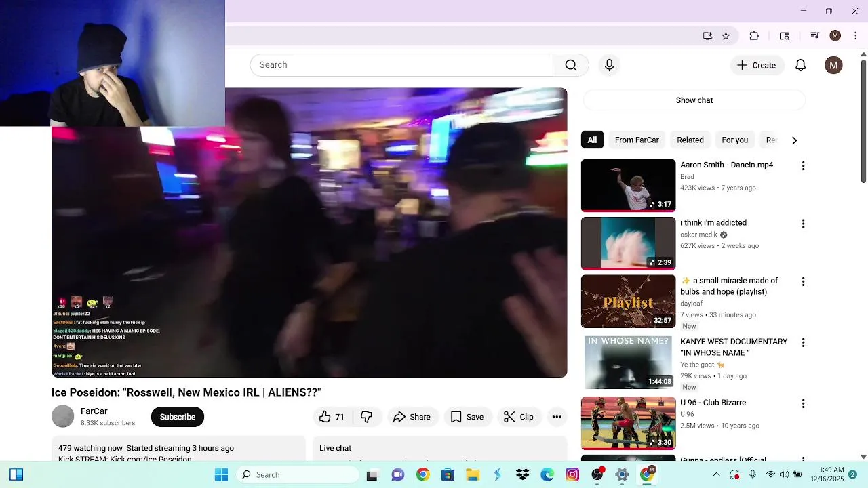This screenshot has height=488, width=868.
Task: Open options menu for Aaron Smith - Dancin
Action: coord(803,166)
